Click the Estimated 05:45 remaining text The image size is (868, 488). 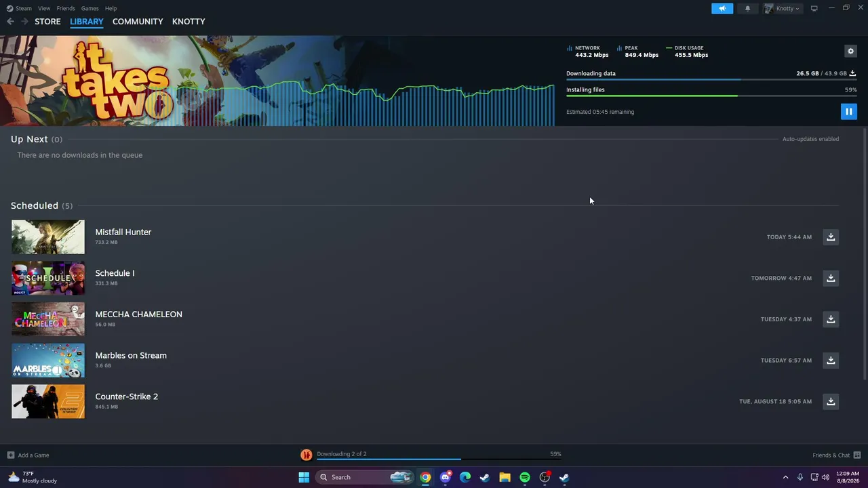pyautogui.click(x=600, y=112)
